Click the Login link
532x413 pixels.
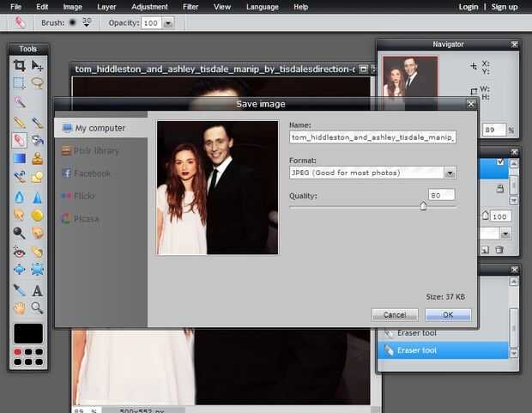pyautogui.click(x=469, y=7)
